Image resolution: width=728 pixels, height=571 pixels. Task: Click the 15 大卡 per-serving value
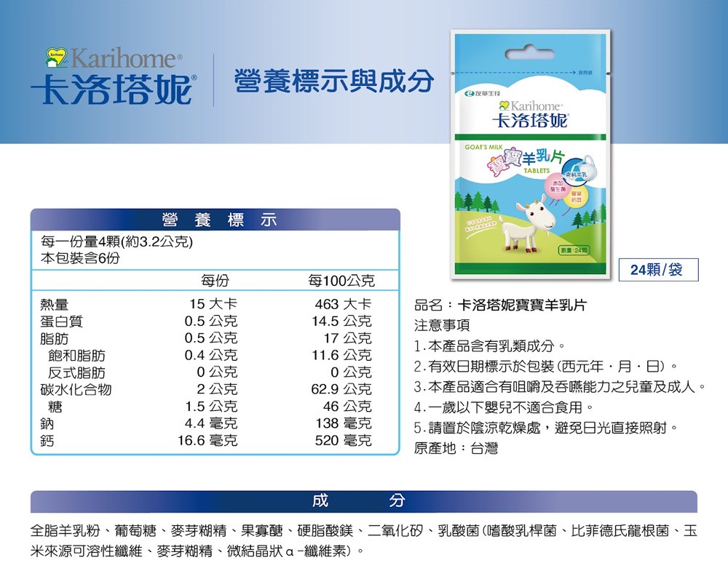213,304
